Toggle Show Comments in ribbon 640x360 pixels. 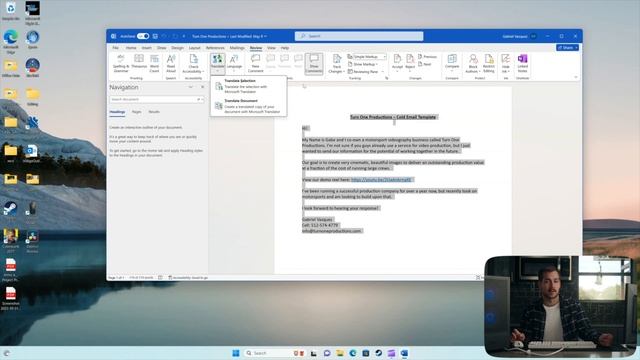click(x=314, y=64)
